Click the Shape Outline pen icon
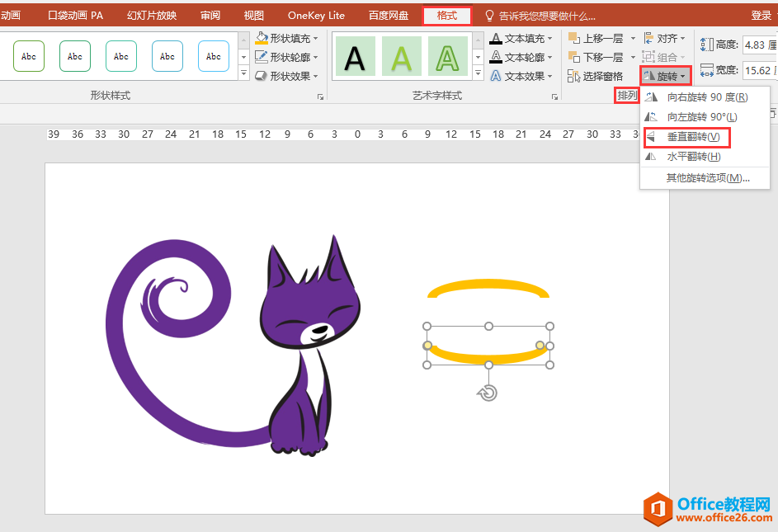Image resolution: width=778 pixels, height=532 pixels. coord(262,57)
